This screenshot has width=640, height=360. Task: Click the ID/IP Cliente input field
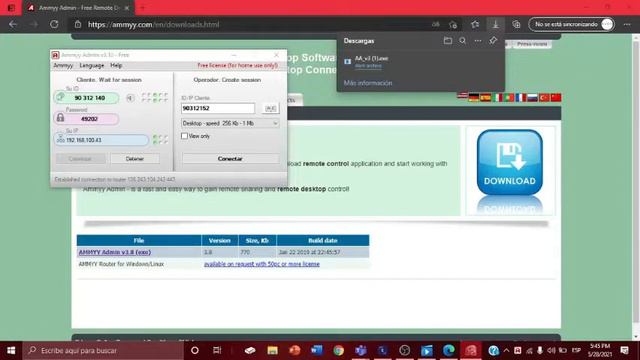pyautogui.click(x=218, y=108)
